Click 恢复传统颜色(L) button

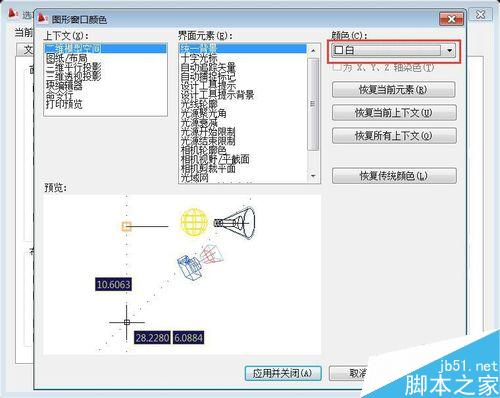coord(394,176)
